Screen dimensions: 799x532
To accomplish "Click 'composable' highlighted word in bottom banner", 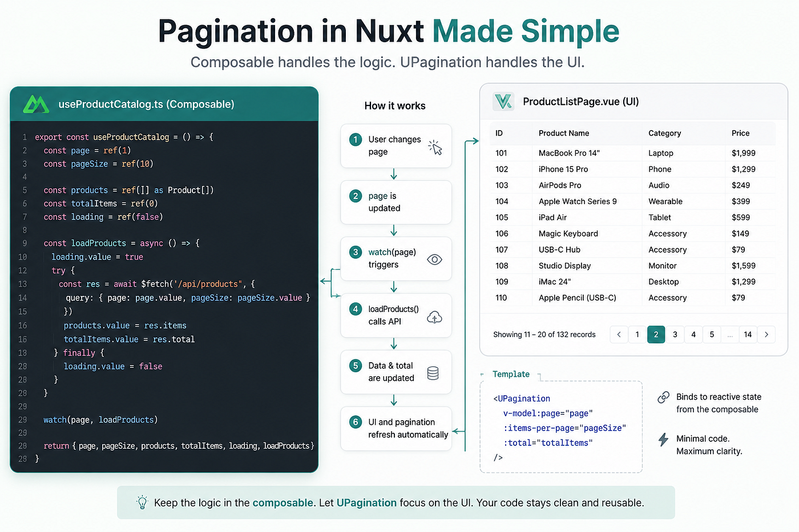I will 283,503.
